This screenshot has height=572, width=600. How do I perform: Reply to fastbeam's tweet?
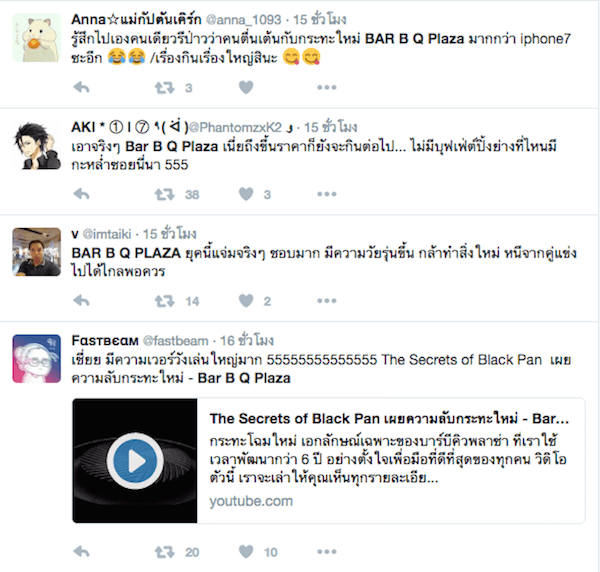click(x=82, y=552)
